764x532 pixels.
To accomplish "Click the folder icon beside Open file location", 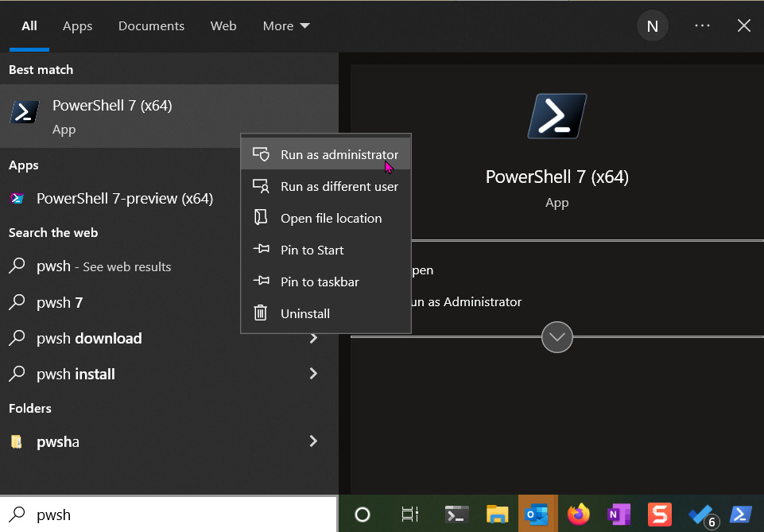I will (262, 217).
